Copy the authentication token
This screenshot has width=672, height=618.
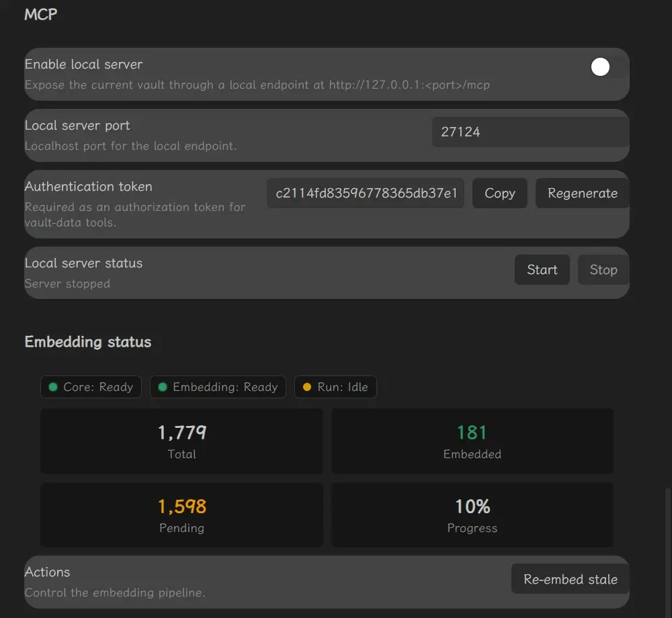(500, 193)
